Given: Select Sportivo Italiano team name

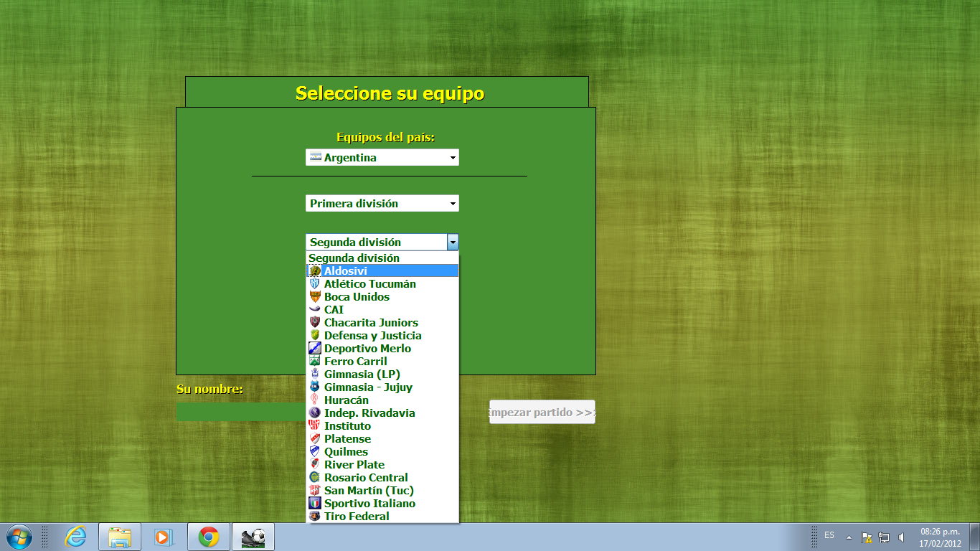Looking at the screenshot, I should [x=369, y=504].
